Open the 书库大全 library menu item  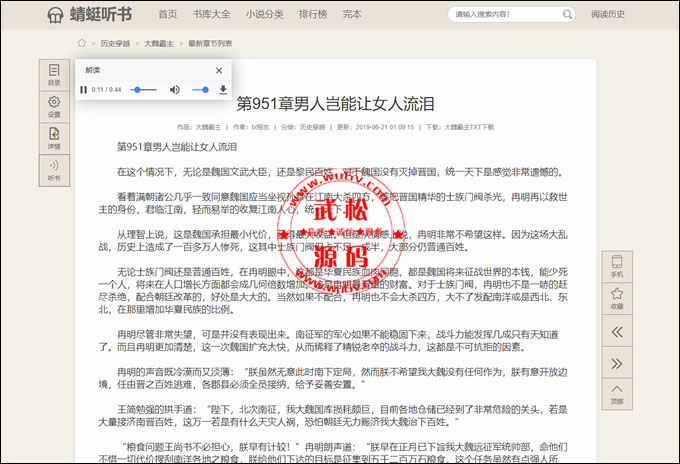point(212,14)
